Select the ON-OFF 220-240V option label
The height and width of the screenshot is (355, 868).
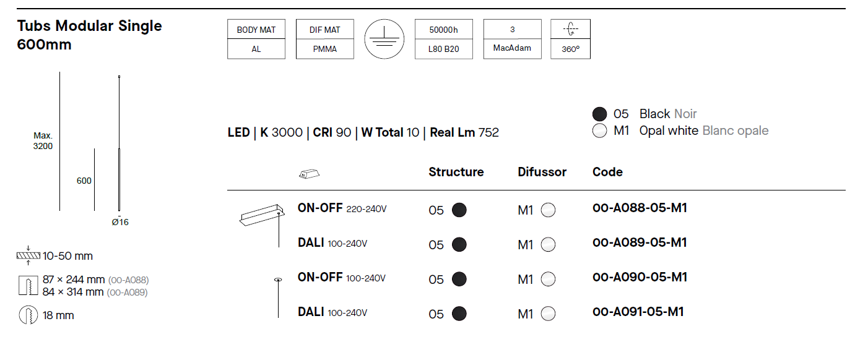pyautogui.click(x=342, y=208)
